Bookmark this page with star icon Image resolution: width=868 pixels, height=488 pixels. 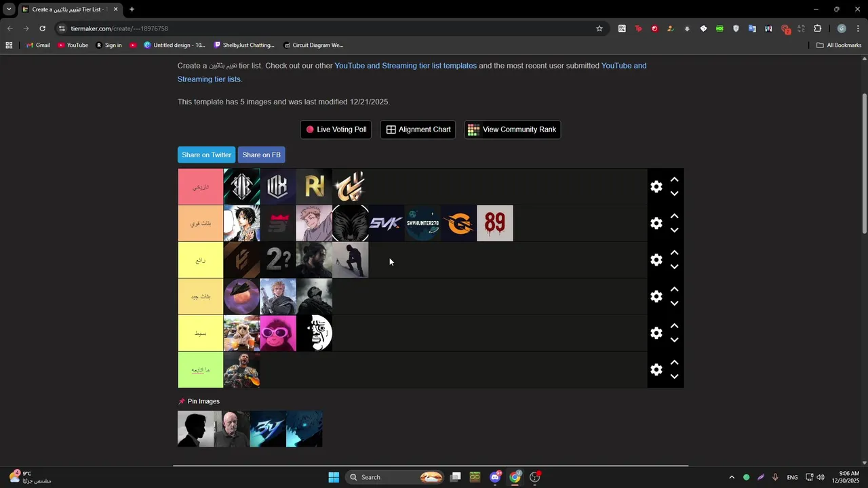[599, 28]
